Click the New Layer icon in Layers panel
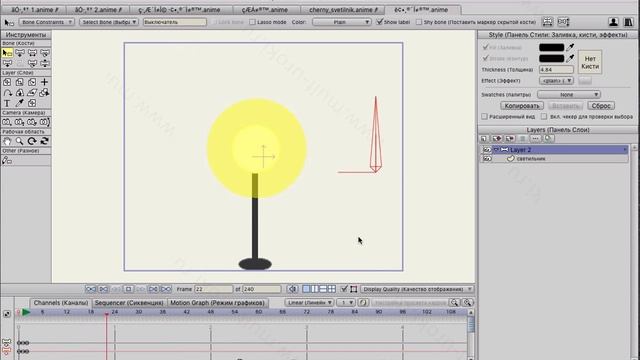640x360 pixels. click(x=484, y=139)
